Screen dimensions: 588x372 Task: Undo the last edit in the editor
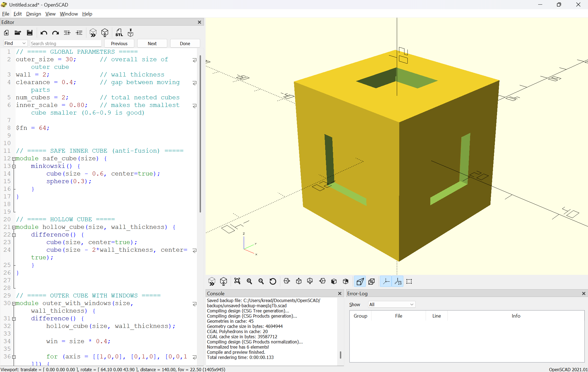click(44, 33)
